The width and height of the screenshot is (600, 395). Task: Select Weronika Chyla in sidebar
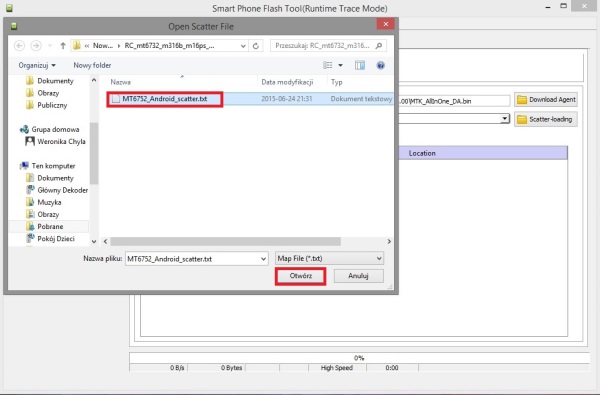[55, 142]
